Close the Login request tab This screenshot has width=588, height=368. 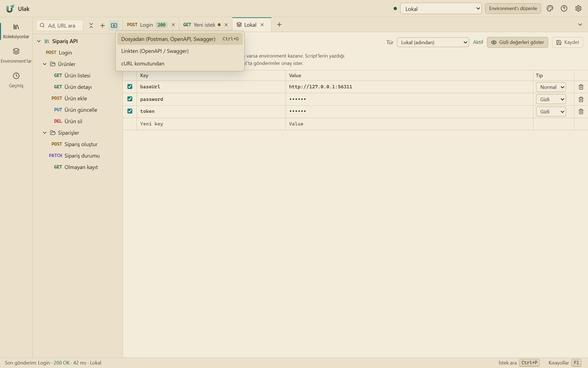coord(173,25)
